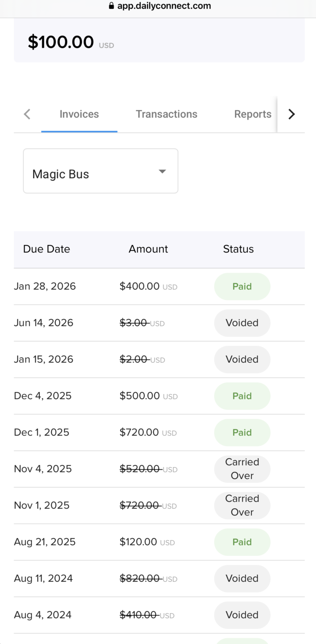Click Paid badge on $500.00 invoice
This screenshot has height=644, width=316.
(x=242, y=396)
